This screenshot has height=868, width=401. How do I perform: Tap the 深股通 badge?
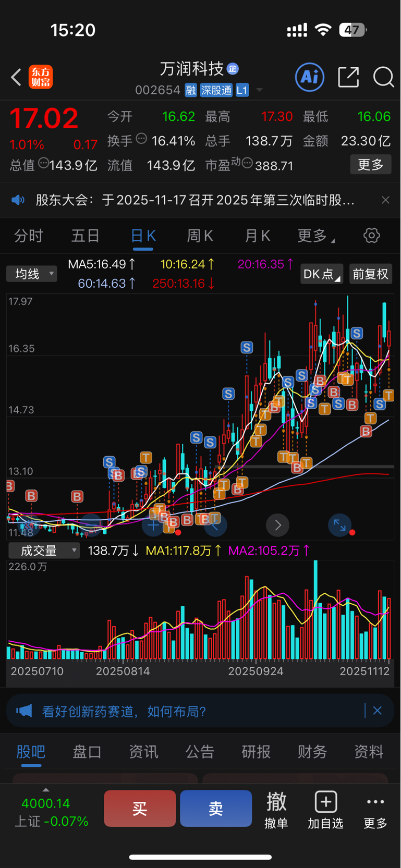[x=216, y=90]
